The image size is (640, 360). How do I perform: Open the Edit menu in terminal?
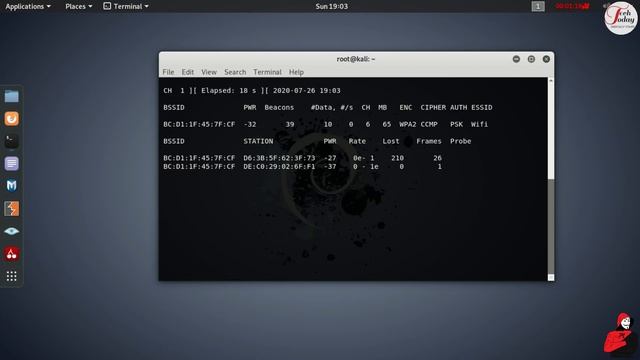point(188,72)
